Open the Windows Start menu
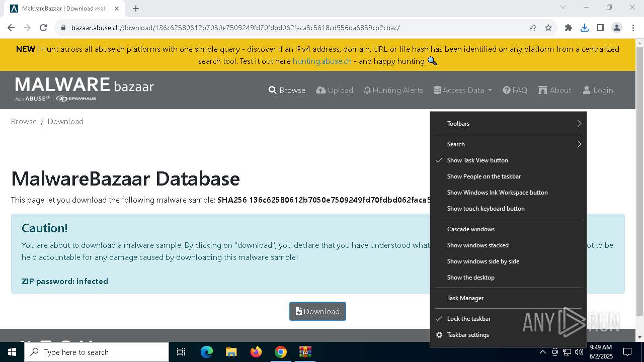The width and height of the screenshot is (644, 362). pyautogui.click(x=12, y=352)
